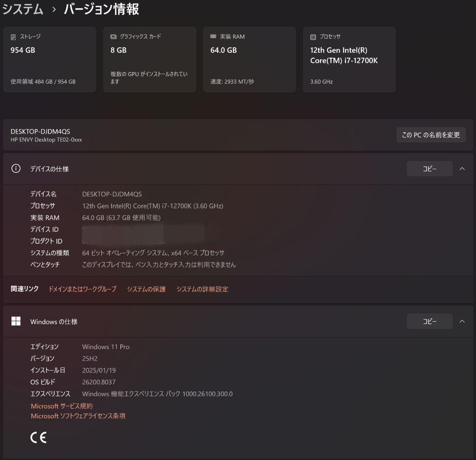Click the storage drive icon in ストレージ card

[x=13, y=37]
